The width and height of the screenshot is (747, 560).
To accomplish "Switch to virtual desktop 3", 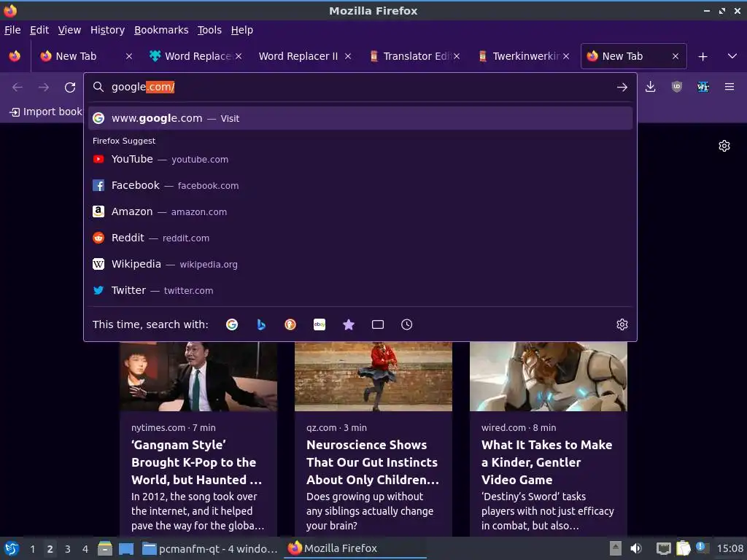I will click(68, 549).
